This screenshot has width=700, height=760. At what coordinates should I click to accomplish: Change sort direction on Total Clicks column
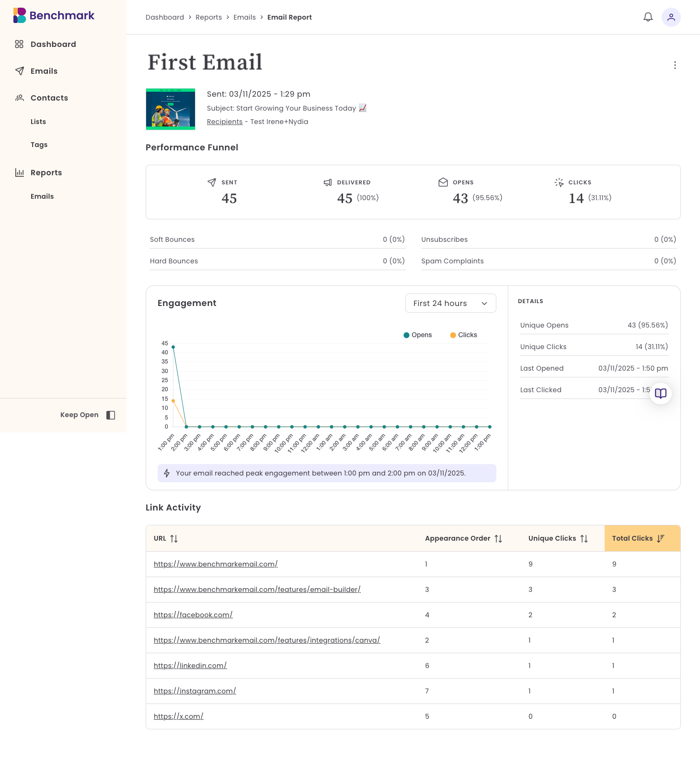click(661, 538)
